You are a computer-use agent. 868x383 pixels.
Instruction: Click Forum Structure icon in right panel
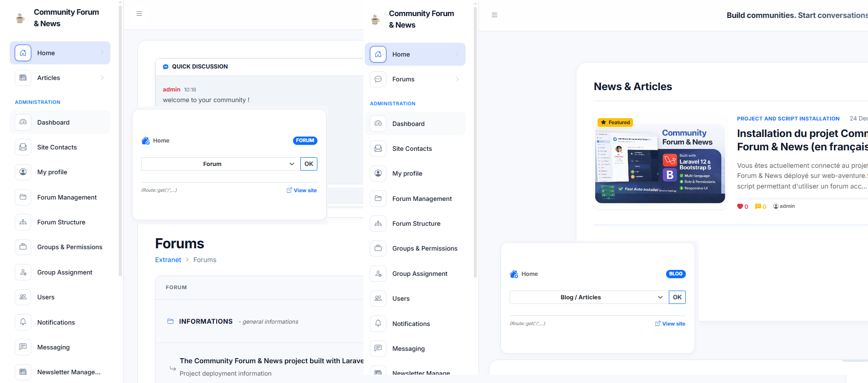[x=378, y=223]
